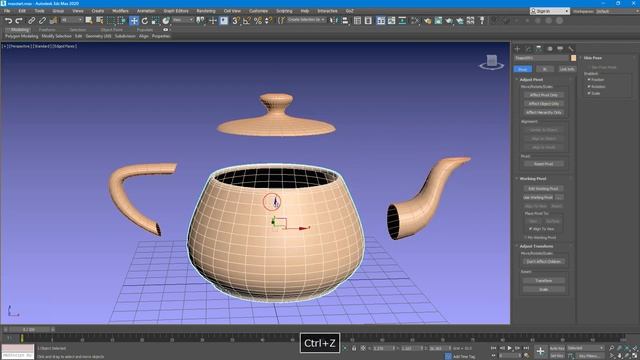The width and height of the screenshot is (640, 360).
Task: Choose the Rectangular Selection Region icon
Action: 111,20
